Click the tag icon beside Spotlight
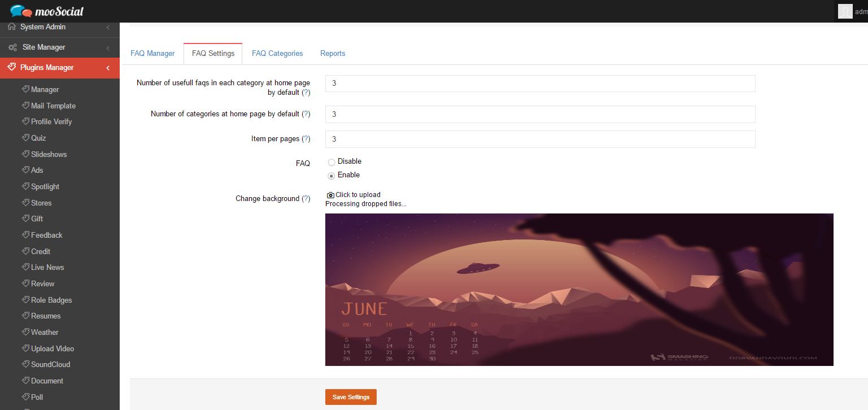868x410 pixels. coord(25,186)
